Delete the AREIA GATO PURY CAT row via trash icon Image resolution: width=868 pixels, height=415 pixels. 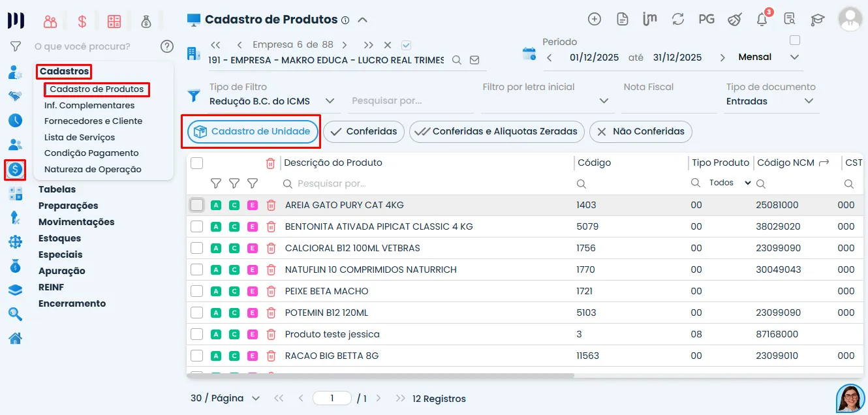click(270, 204)
